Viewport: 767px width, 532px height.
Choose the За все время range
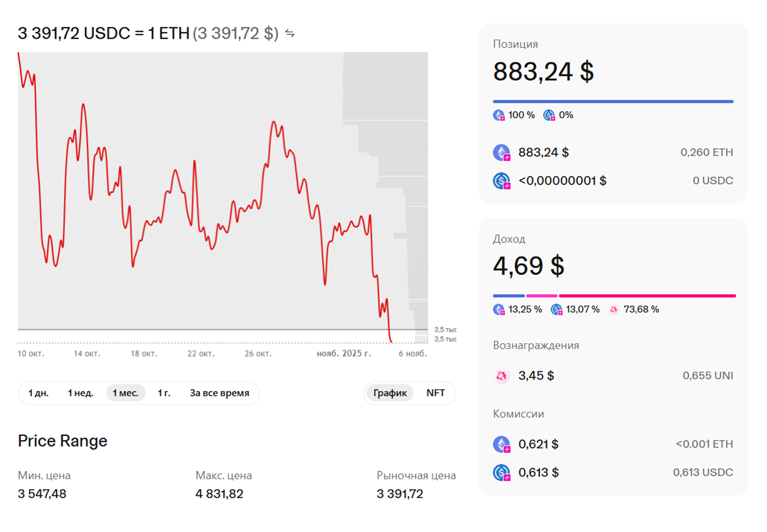click(220, 393)
